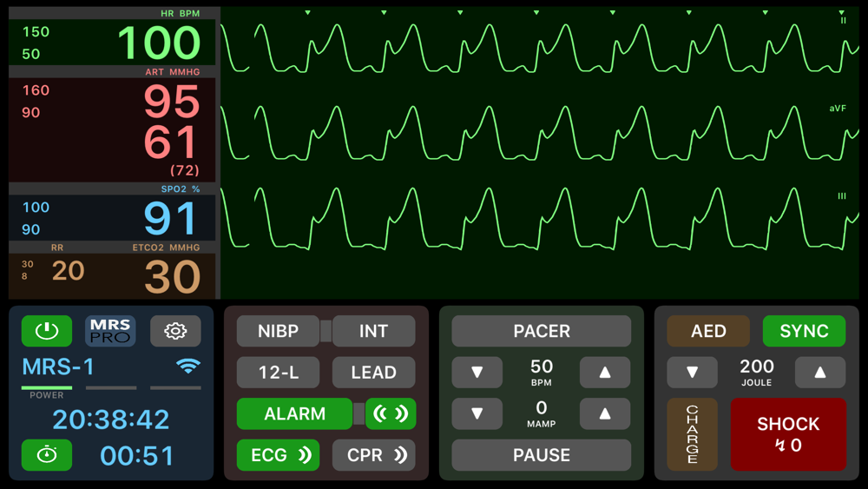The image size is (868, 489).
Task: Deliver shock with red SHOCK button
Action: tap(788, 434)
